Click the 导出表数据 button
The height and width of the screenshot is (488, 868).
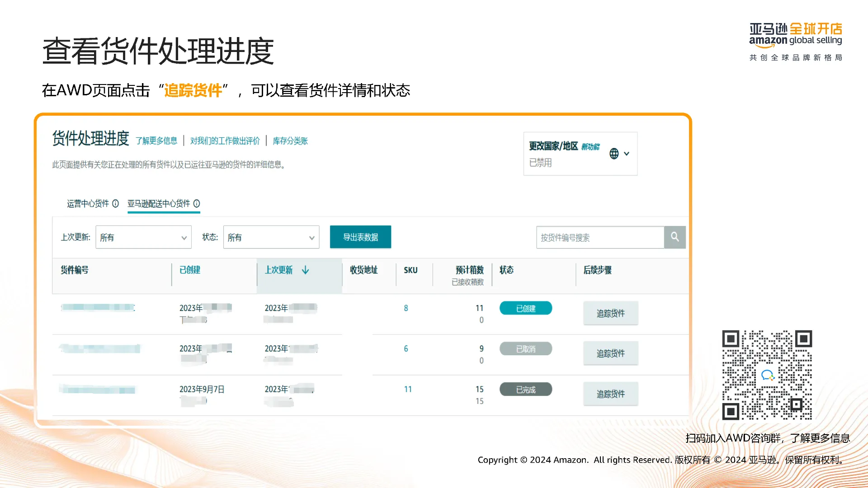pos(360,237)
